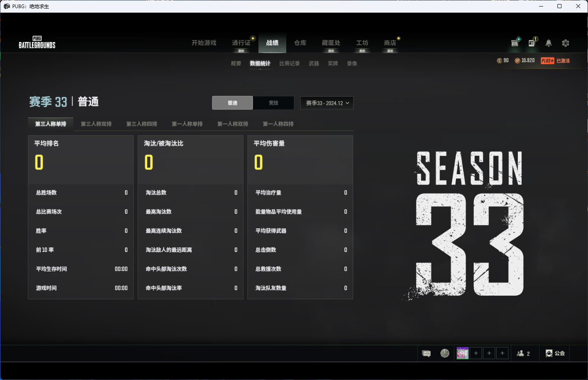
Task: Select the 战绩 career tab
Action: (272, 43)
